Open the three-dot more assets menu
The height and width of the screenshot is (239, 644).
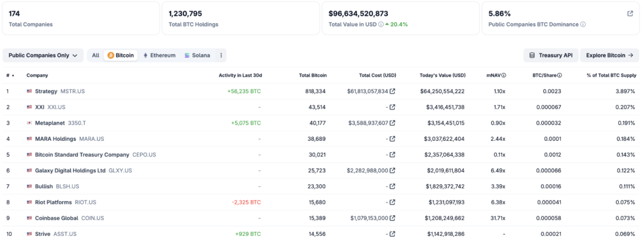coord(221,55)
